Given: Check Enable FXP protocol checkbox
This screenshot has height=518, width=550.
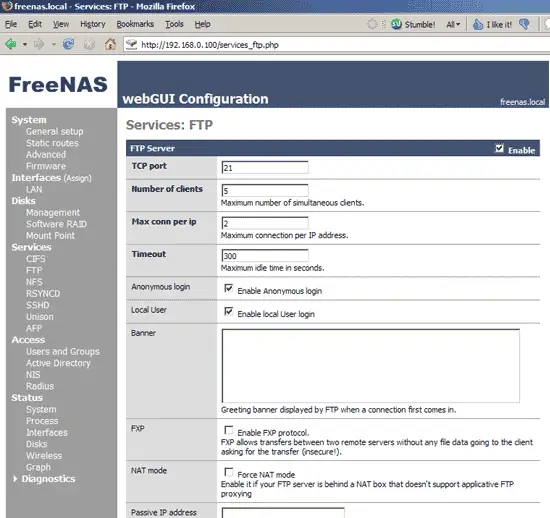Looking at the screenshot, I should (x=228, y=430).
